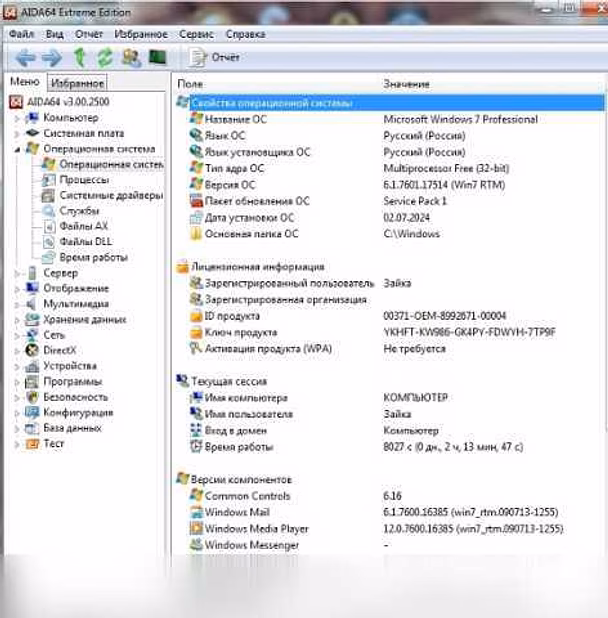Click the Сервер tree icon

click(x=32, y=273)
